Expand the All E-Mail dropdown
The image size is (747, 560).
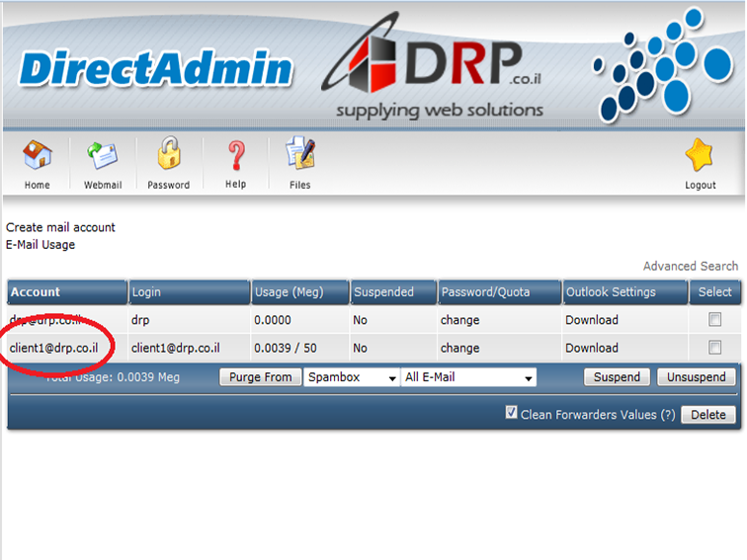click(x=468, y=377)
